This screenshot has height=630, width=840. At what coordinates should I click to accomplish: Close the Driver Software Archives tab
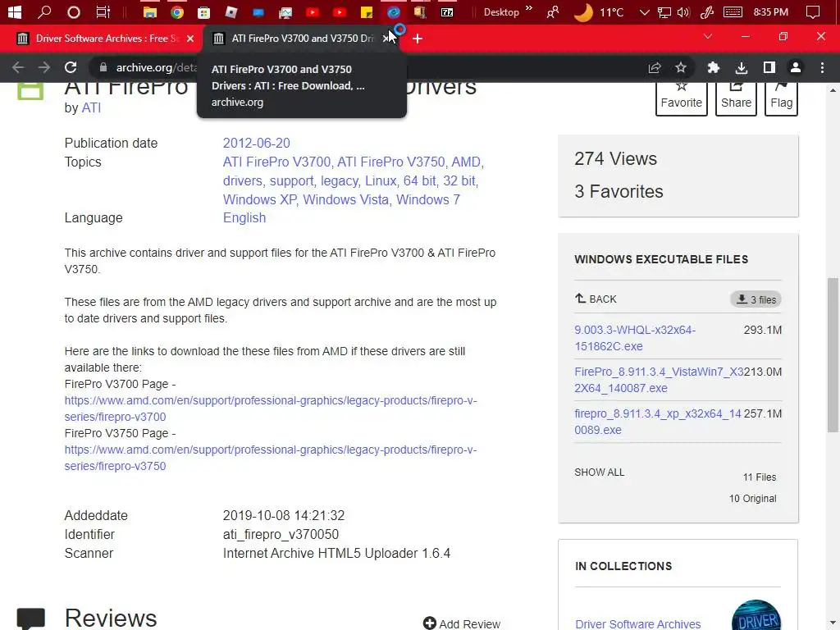click(x=190, y=39)
